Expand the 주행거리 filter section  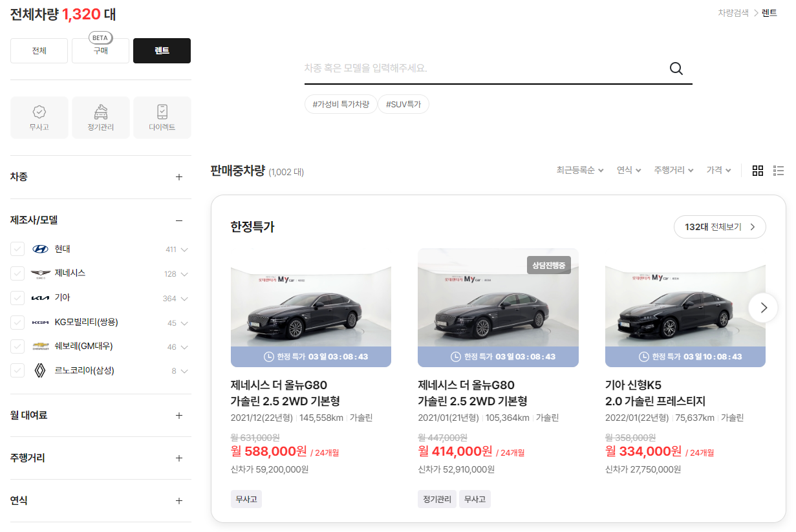(x=179, y=458)
